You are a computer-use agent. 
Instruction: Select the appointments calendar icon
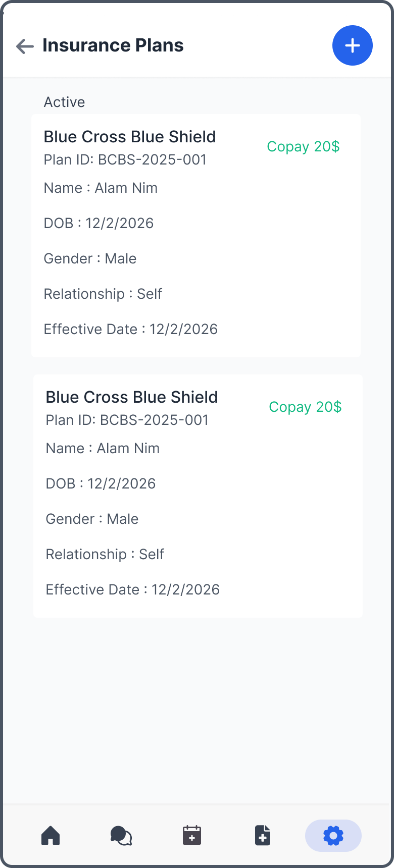click(192, 836)
